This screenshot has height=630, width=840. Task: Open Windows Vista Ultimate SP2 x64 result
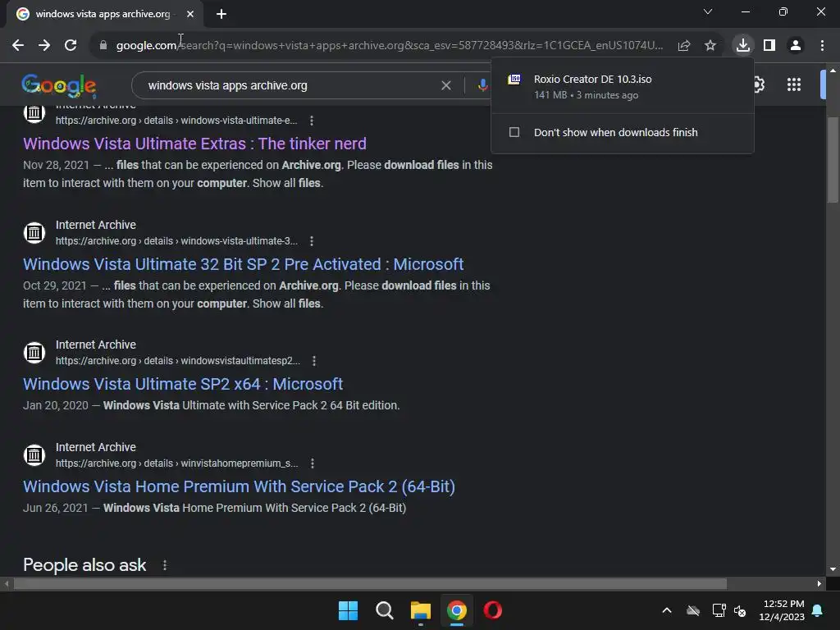tap(183, 384)
